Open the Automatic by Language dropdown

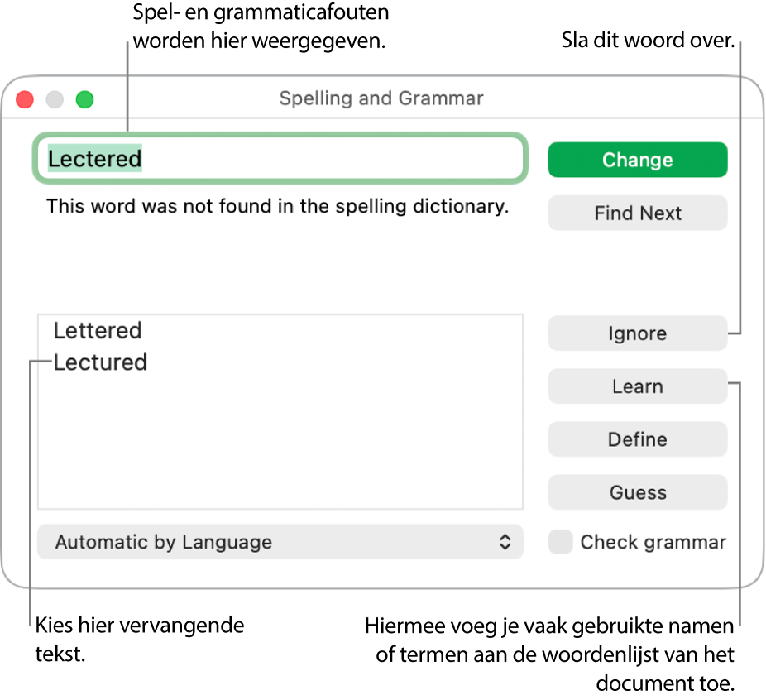[x=280, y=542]
